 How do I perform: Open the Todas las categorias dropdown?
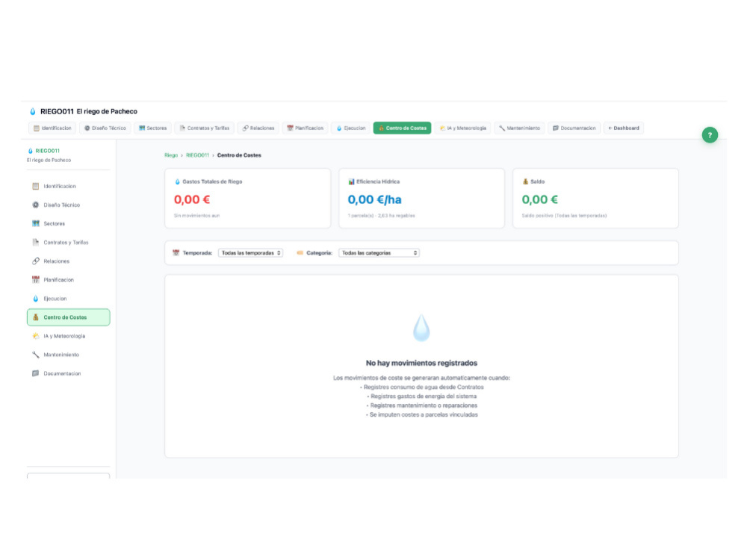pos(379,253)
